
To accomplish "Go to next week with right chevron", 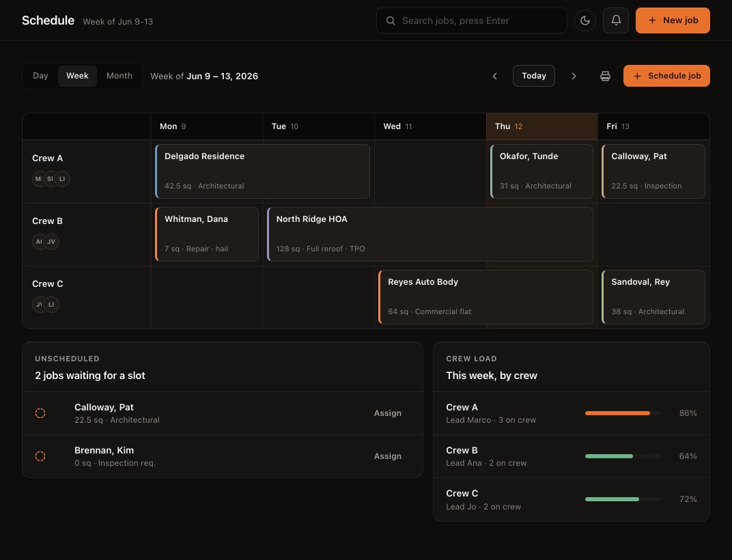I will (574, 76).
